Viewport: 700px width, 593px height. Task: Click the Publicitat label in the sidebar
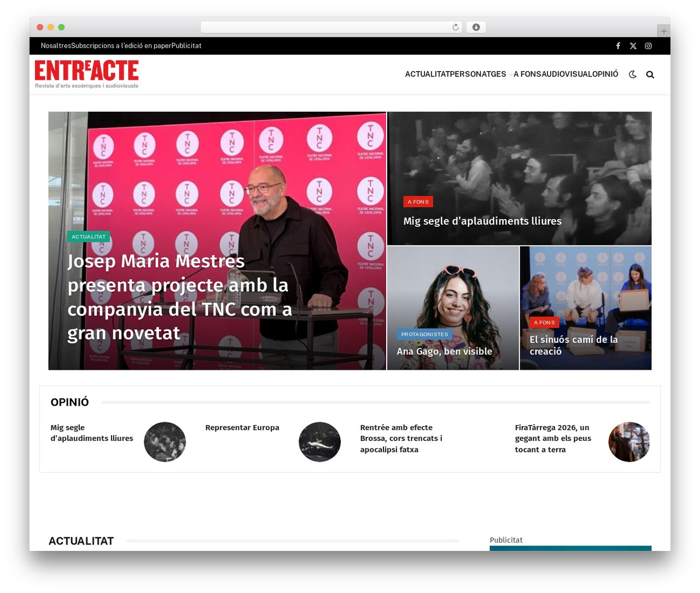(506, 540)
